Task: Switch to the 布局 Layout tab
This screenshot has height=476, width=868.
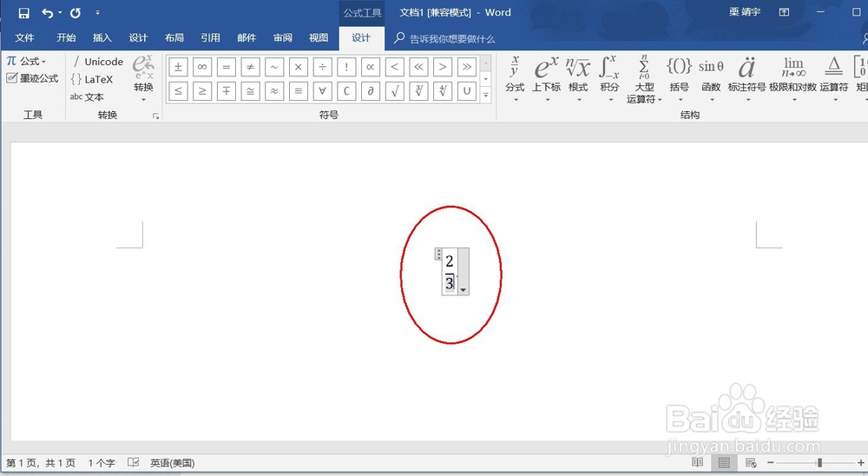Action: (x=174, y=37)
